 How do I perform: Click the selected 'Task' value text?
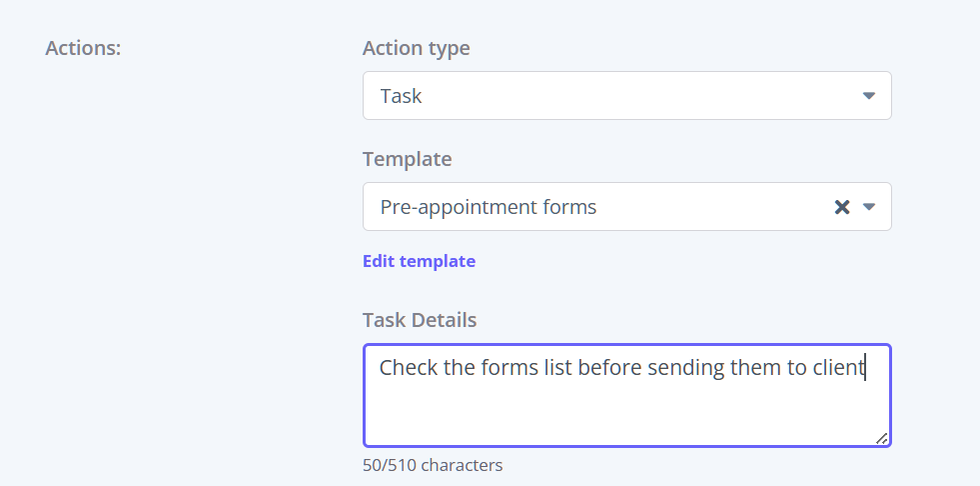tap(402, 96)
